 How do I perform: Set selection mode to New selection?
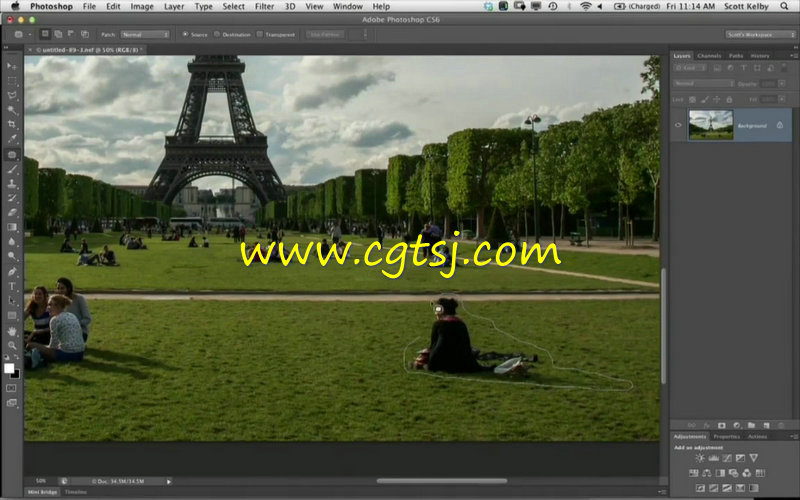coord(45,34)
